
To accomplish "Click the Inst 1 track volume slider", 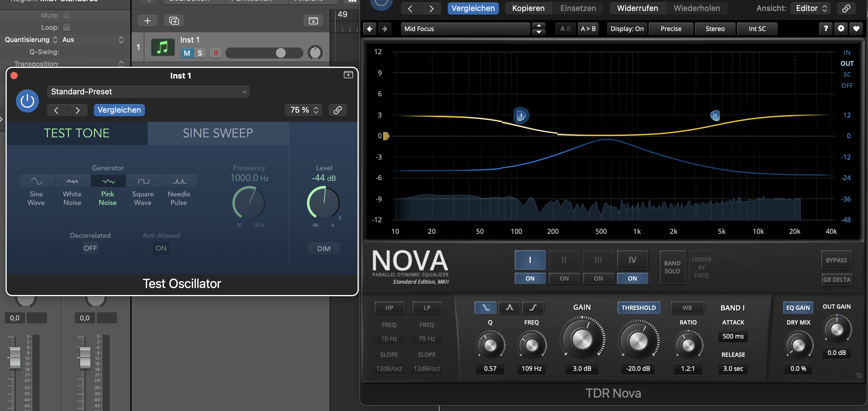I will click(x=264, y=53).
